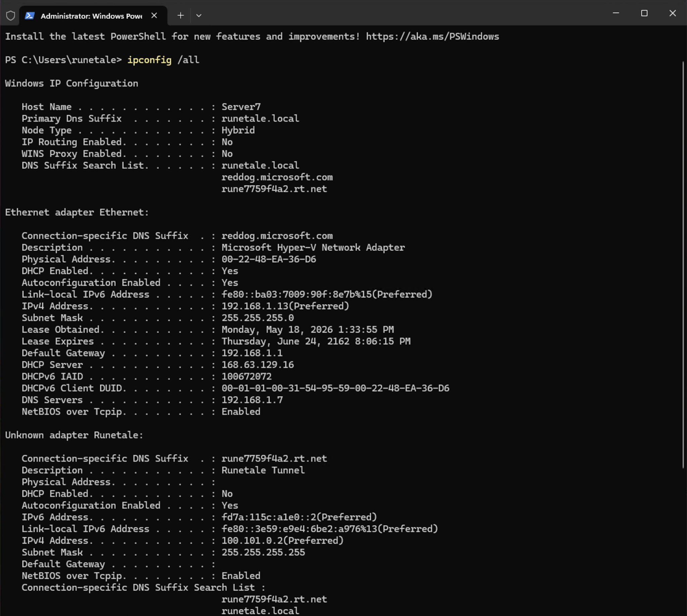Click IPv4 address 100.101.0.2(Preferred)

point(282,541)
